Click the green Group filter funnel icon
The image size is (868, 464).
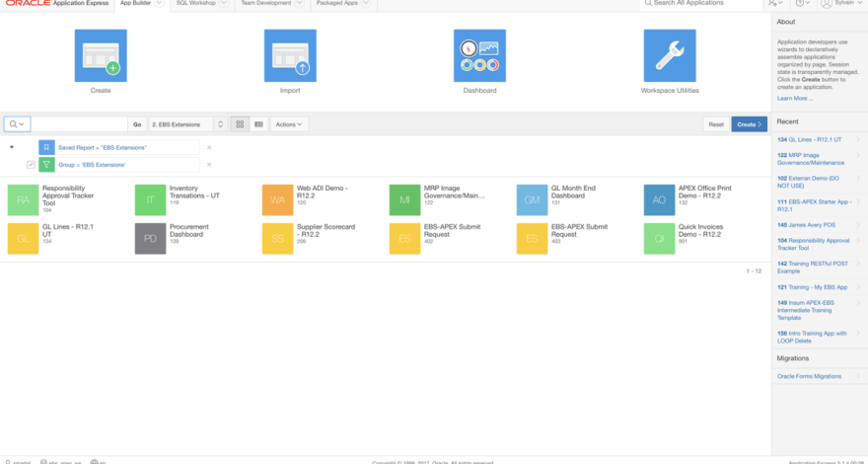pyautogui.click(x=46, y=165)
